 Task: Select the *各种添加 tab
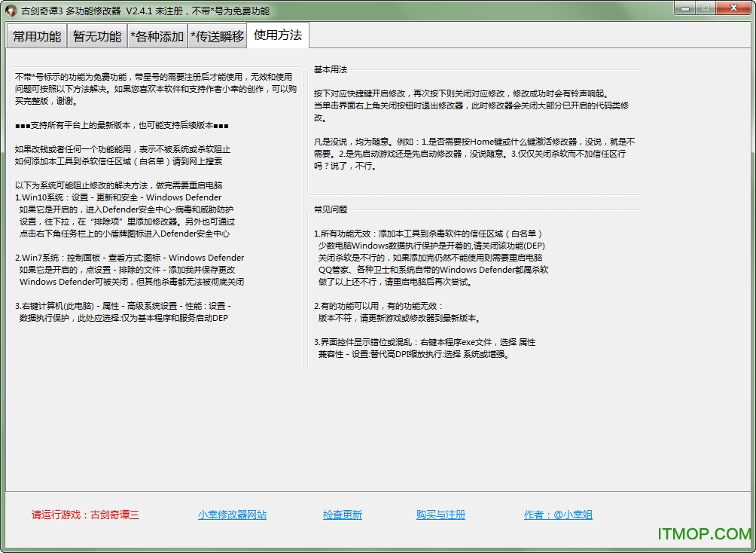tap(158, 35)
